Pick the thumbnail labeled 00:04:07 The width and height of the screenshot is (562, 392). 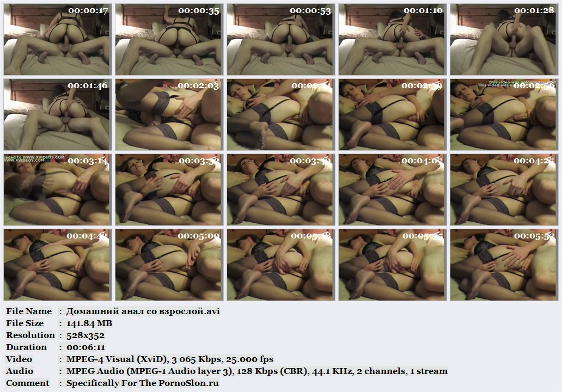(393, 189)
